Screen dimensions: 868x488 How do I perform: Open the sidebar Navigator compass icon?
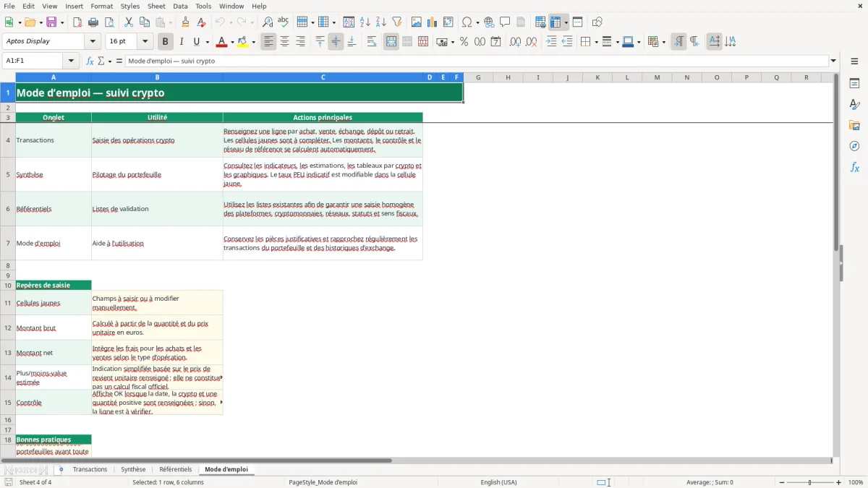click(x=854, y=146)
